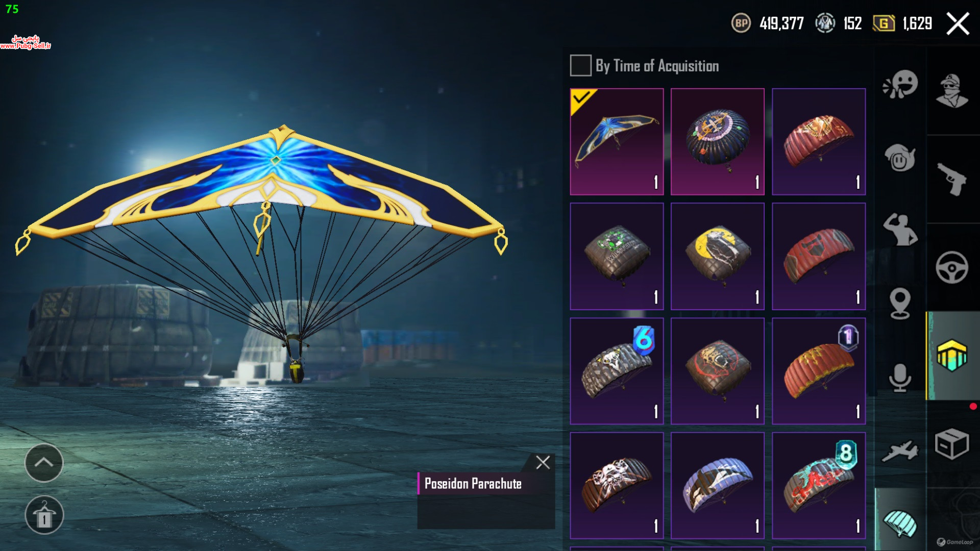Choose the parachute with level 8 badge
The image size is (980, 551).
click(819, 486)
